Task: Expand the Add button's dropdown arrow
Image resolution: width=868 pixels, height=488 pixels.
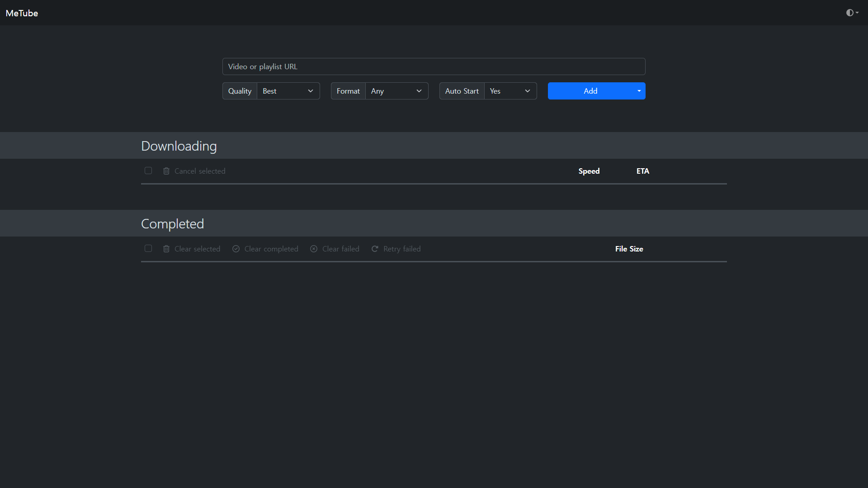Action: pos(639,91)
